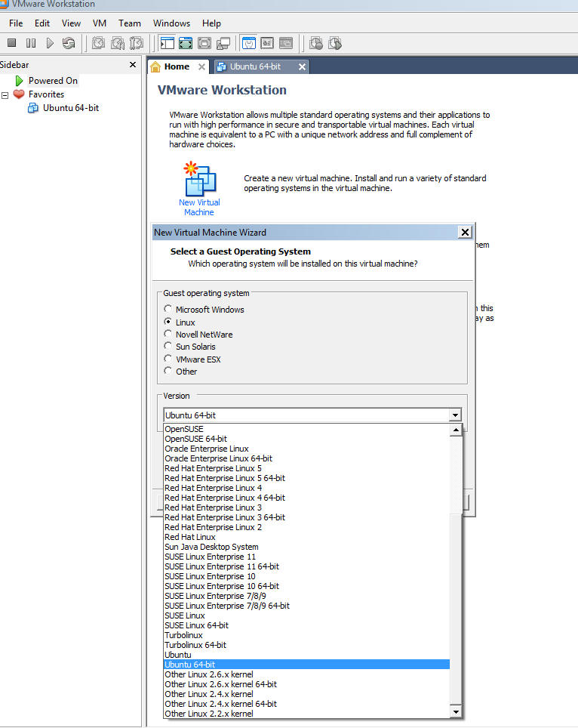Collapse the Favorites tree node
This screenshot has height=728, width=578.
pyautogui.click(x=5, y=95)
